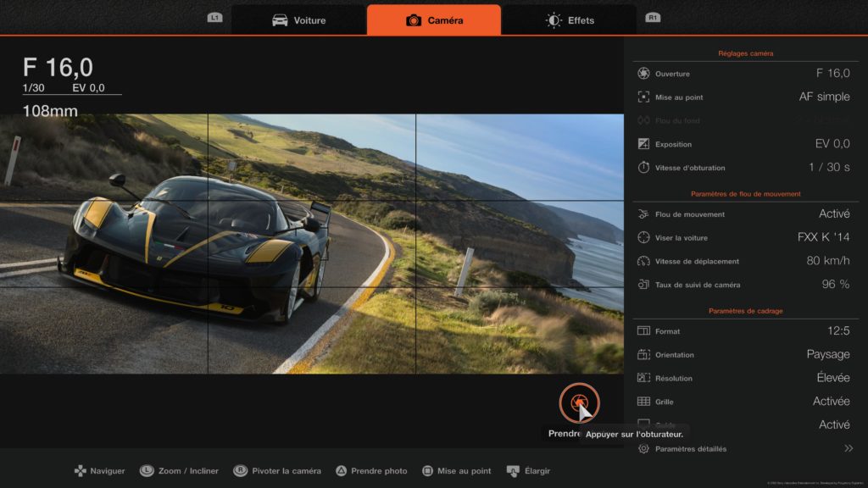Click the L1 shoulder button icon
Screen dimensions: 868x488
point(214,18)
